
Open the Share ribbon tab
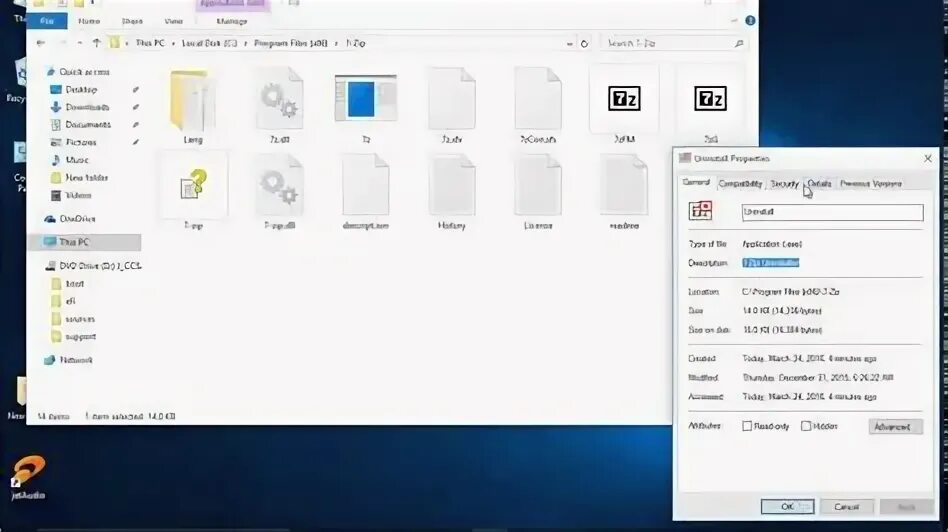pyautogui.click(x=132, y=21)
